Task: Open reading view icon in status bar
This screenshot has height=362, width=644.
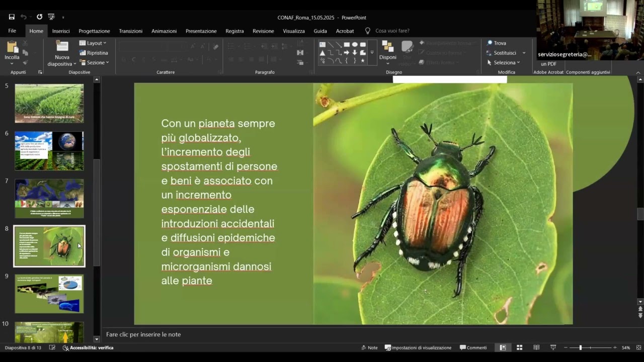Action: 536,347
